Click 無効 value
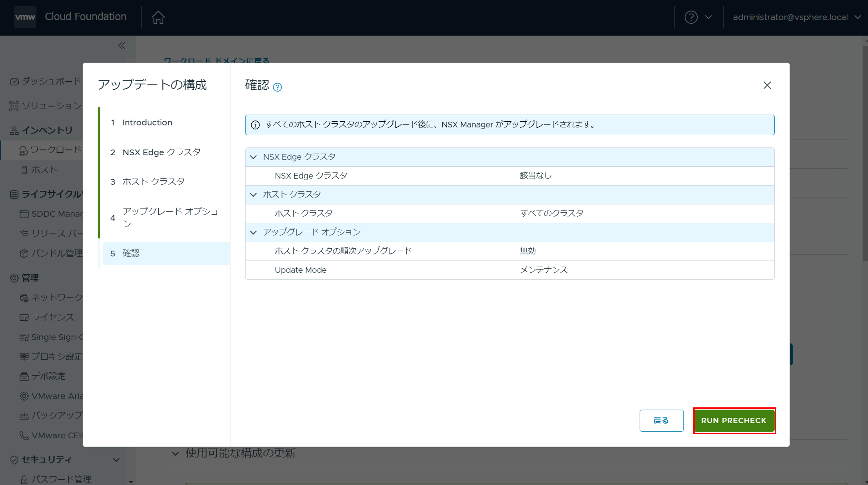Viewport: 868px width, 485px height. [528, 251]
